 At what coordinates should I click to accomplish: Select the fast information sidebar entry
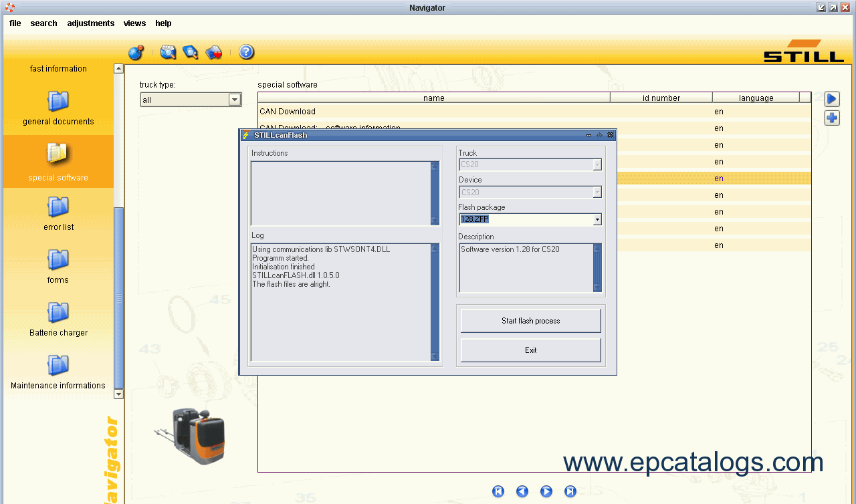tap(58, 69)
